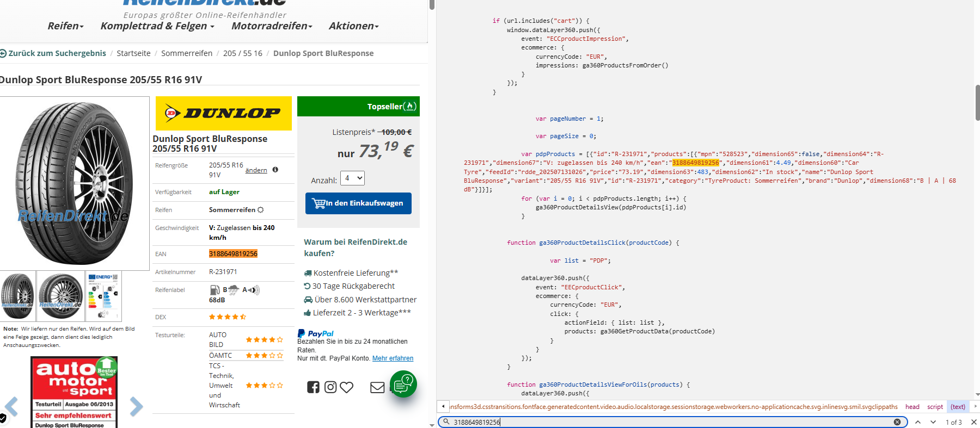This screenshot has width=980, height=428.
Task: Click In den Einkaufswagen button
Action: point(358,203)
